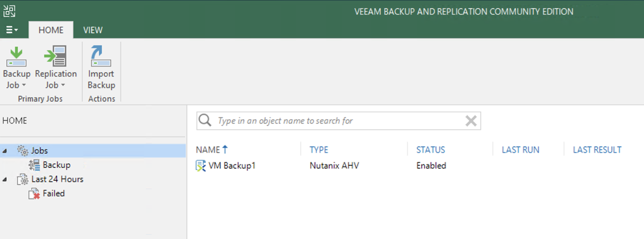Select the Backup node under Jobs
The width and height of the screenshot is (644, 239).
point(57,165)
